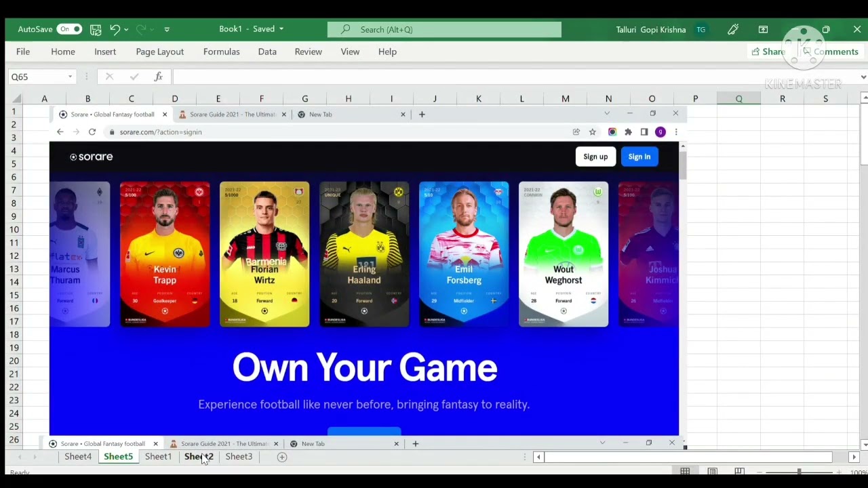Viewport: 868px width, 488px height.
Task: Switch to the Insert ribbon tab
Action: click(105, 52)
